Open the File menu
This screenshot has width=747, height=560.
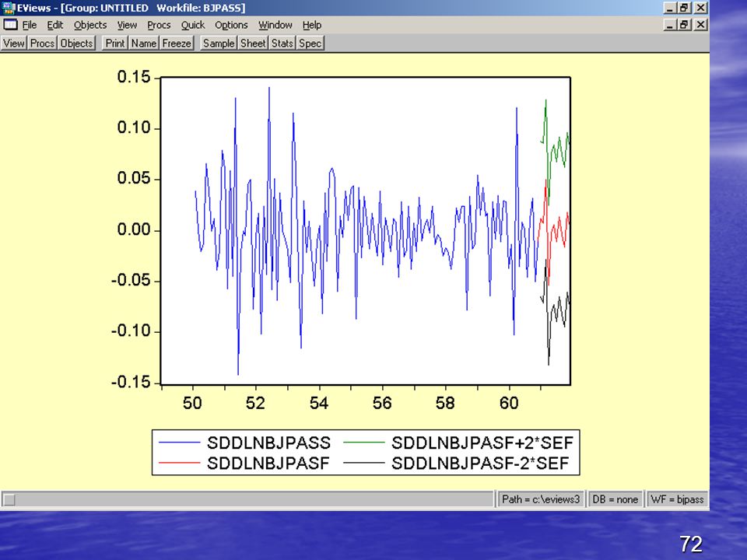tap(30, 25)
